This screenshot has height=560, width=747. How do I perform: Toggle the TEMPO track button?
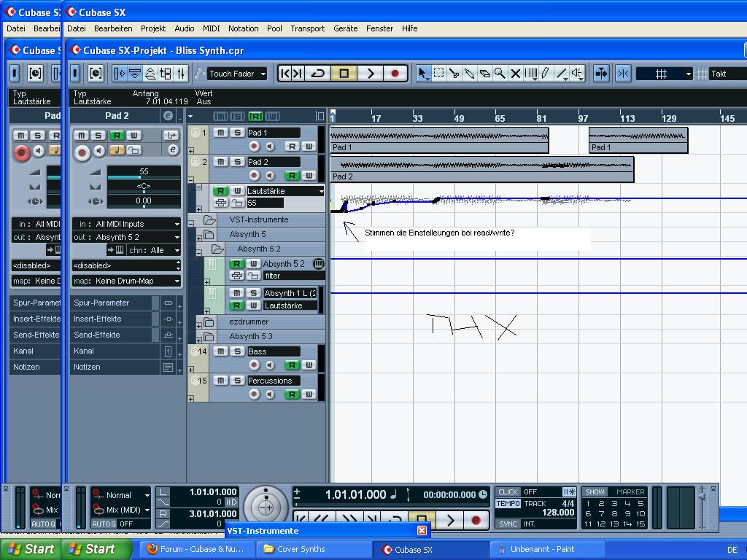tap(508, 503)
